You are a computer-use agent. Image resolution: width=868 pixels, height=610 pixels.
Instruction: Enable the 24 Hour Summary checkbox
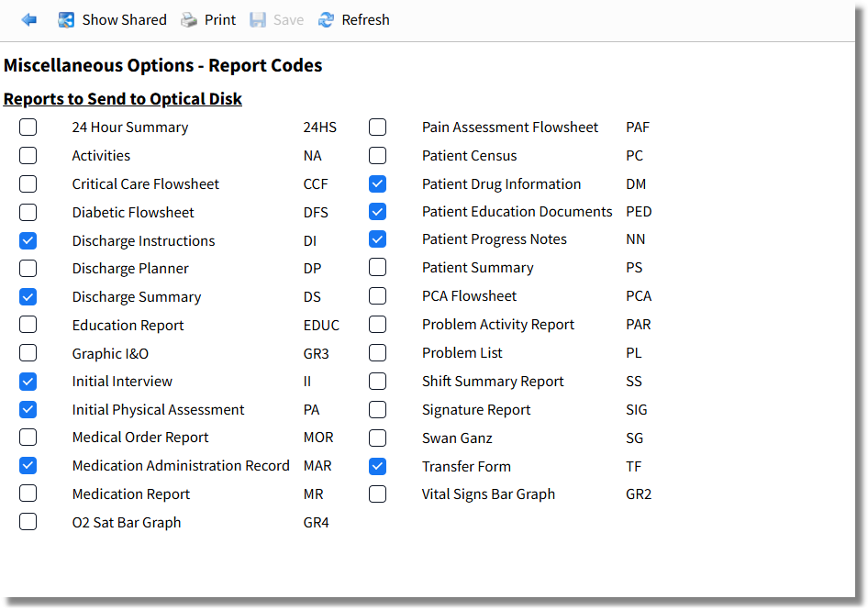[x=28, y=127]
